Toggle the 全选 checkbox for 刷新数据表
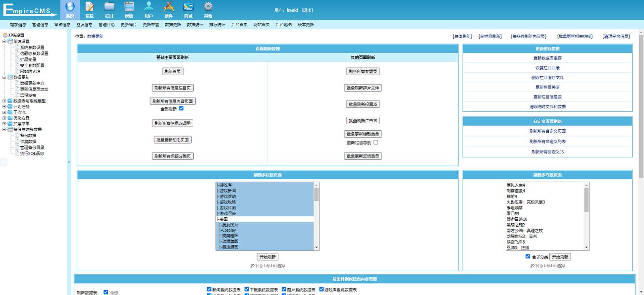This screenshot has height=295, width=644. (x=106, y=293)
